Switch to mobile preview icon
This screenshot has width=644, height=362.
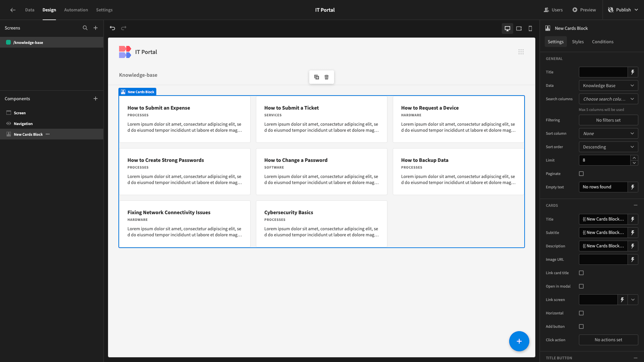coord(530,28)
